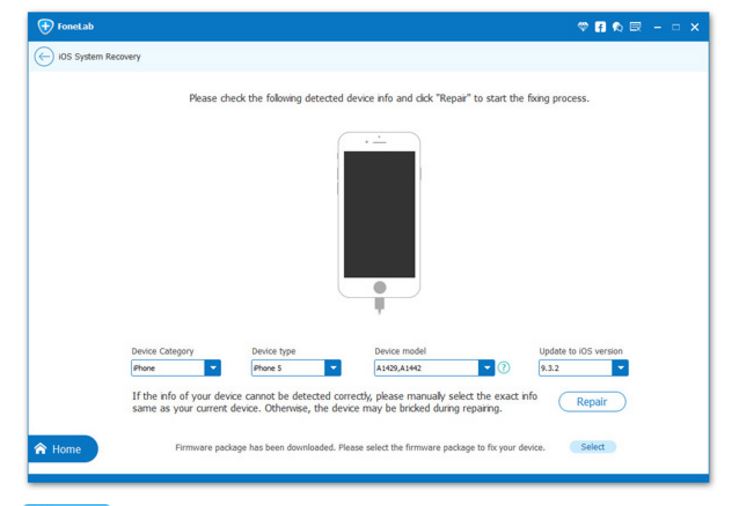The height and width of the screenshot is (506, 741).
Task: Minimize the FoneLab window
Action: tap(657, 27)
